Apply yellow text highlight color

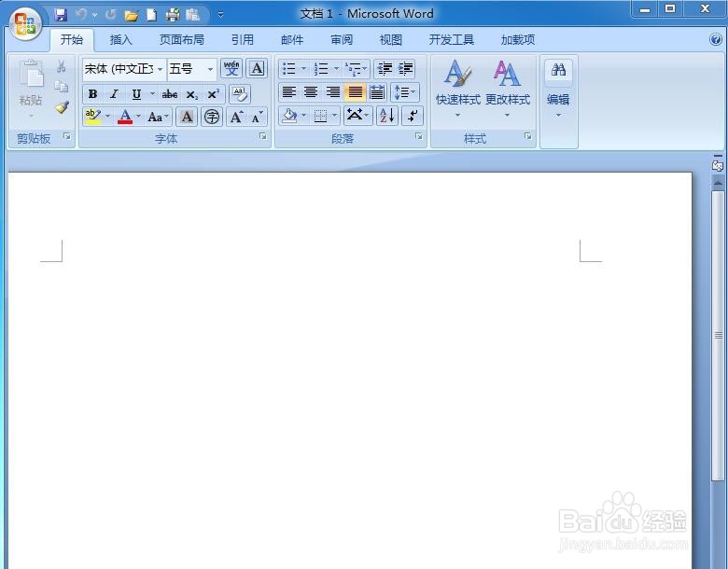coord(92,117)
